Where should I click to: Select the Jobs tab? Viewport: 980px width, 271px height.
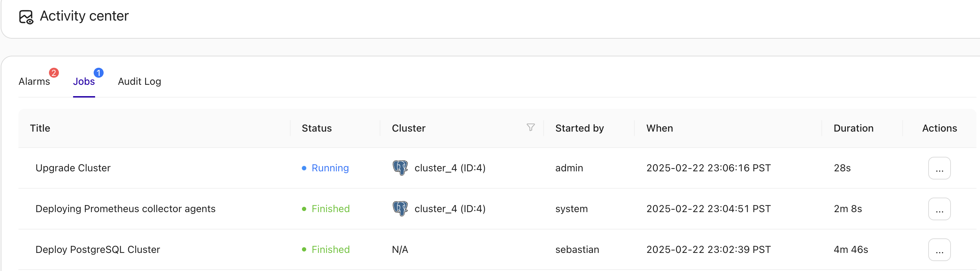84,81
